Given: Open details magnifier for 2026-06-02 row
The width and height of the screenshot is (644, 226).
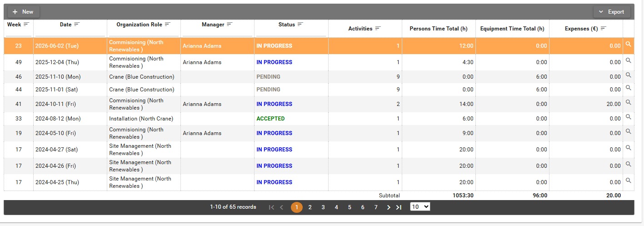Looking at the screenshot, I should (x=629, y=44).
